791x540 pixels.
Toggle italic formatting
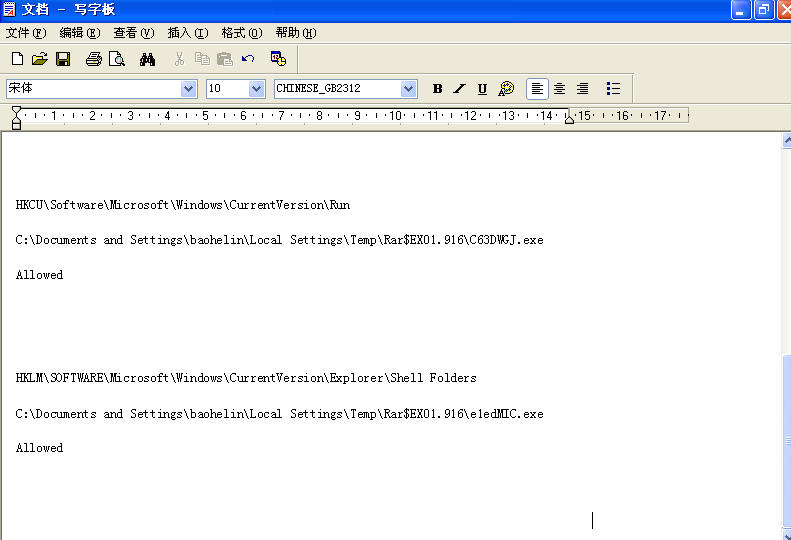point(460,89)
